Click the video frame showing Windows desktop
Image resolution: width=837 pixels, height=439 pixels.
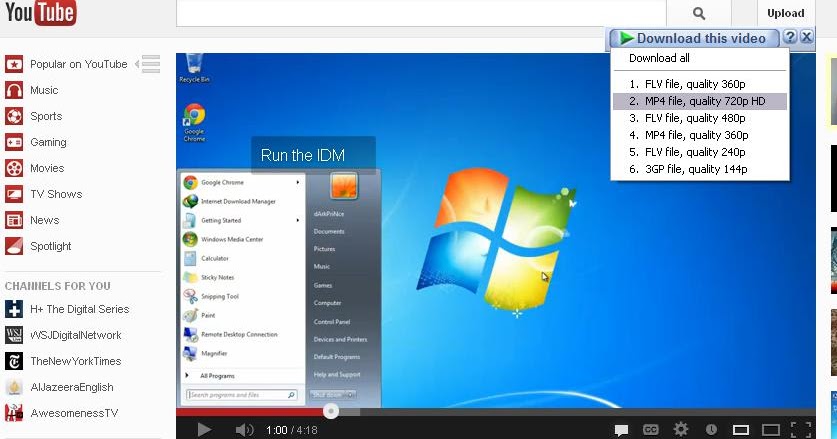(495, 230)
